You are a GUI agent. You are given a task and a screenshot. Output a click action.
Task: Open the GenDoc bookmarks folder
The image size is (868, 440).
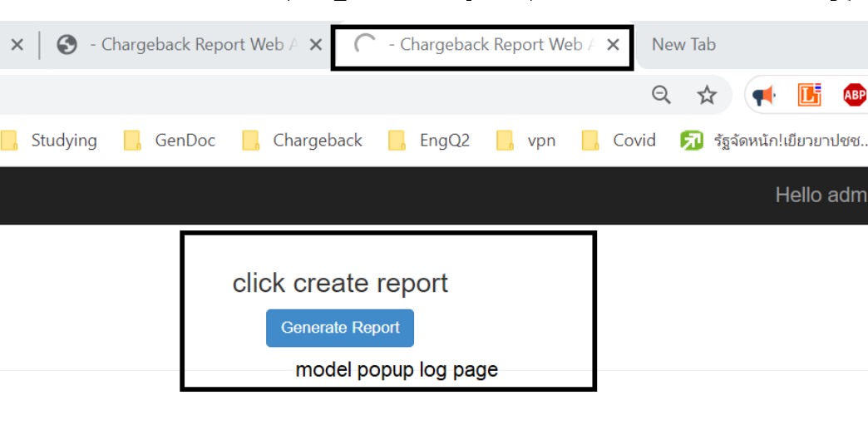point(170,141)
